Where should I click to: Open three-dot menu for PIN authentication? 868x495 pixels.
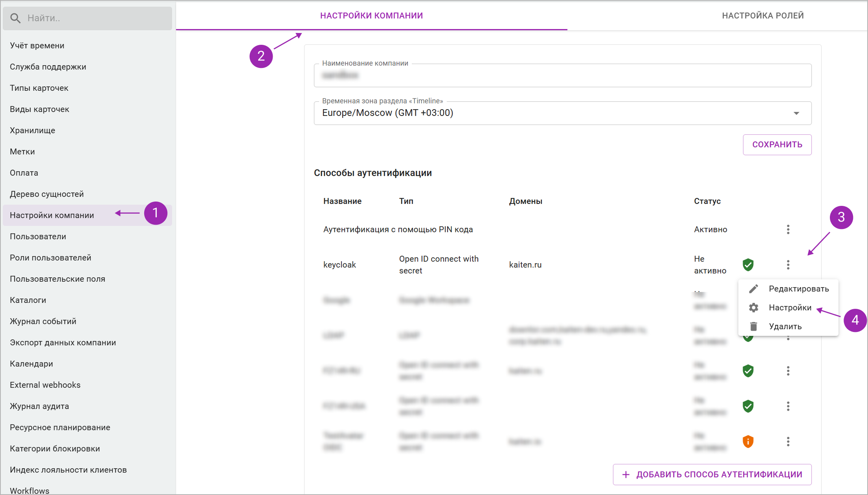[788, 229]
